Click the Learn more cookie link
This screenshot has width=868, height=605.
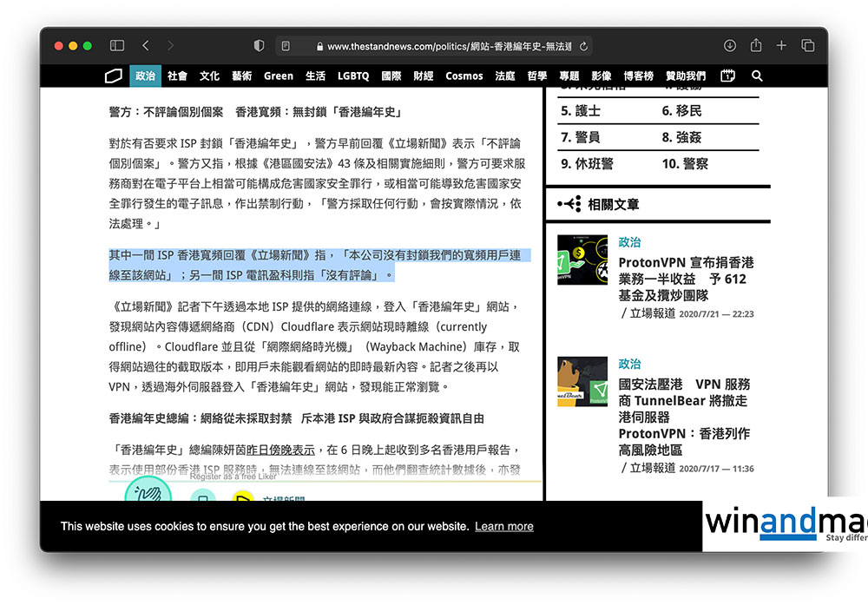click(504, 526)
